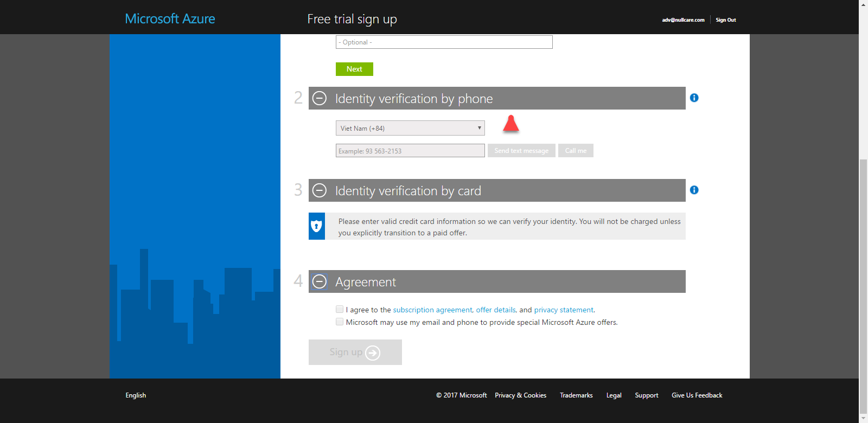Open the offer details link

tap(495, 310)
